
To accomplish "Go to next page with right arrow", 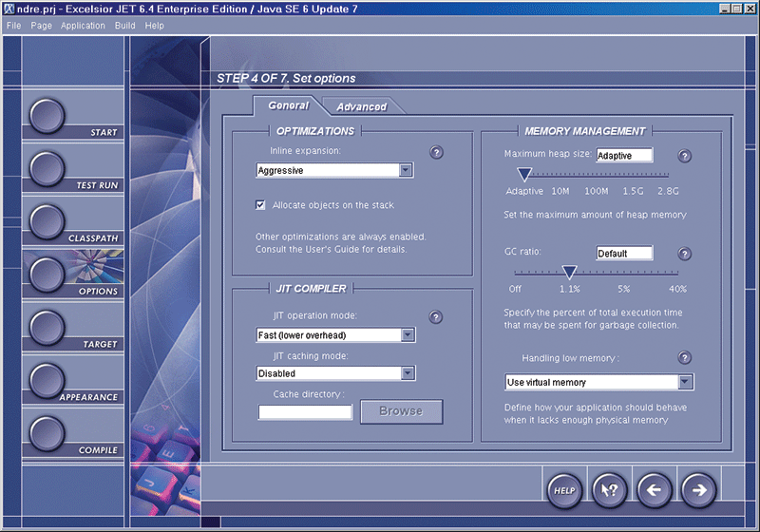I will point(699,490).
